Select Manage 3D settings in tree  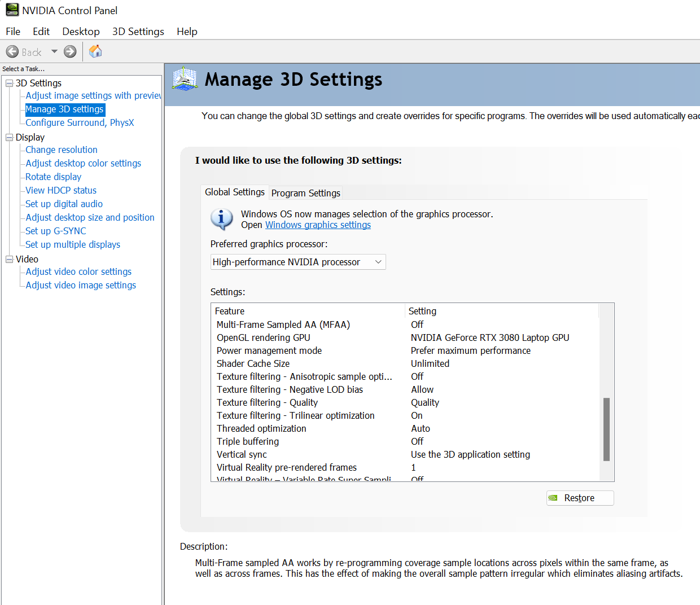[x=65, y=109]
